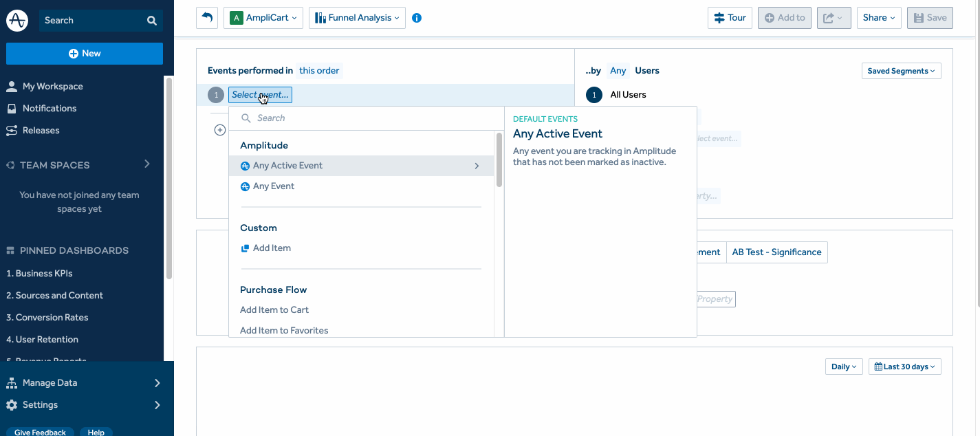The height and width of the screenshot is (436, 980).
Task: Click the Help button
Action: tap(96, 432)
